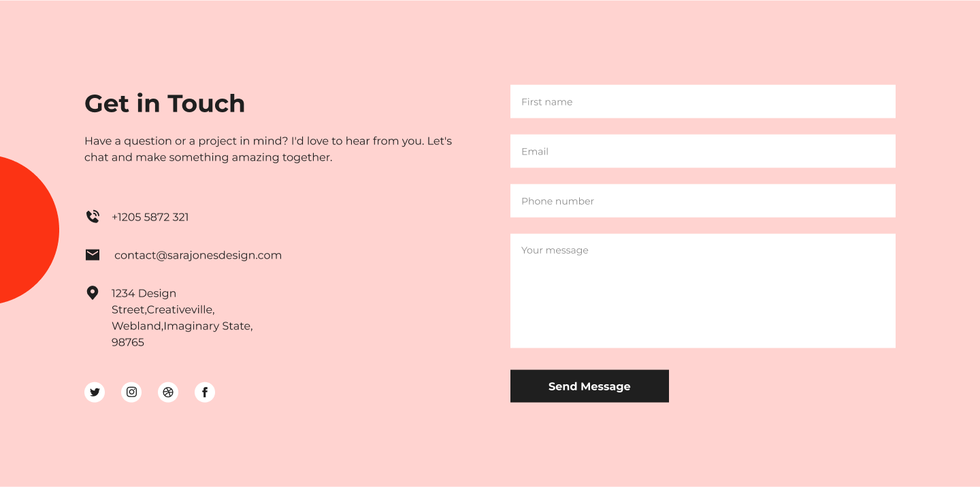This screenshot has height=487, width=980.
Task: Click the 98765 postal code text
Action: pos(128,343)
